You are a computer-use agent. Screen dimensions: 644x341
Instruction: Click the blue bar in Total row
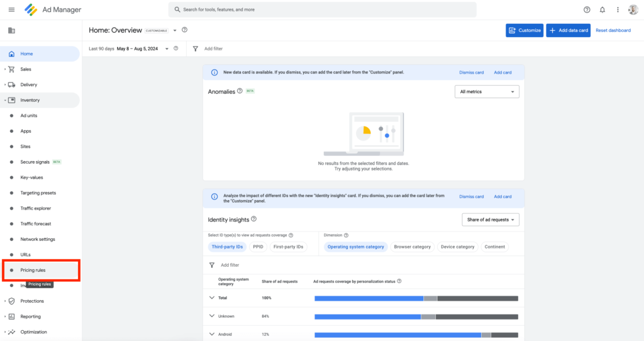[x=369, y=298]
